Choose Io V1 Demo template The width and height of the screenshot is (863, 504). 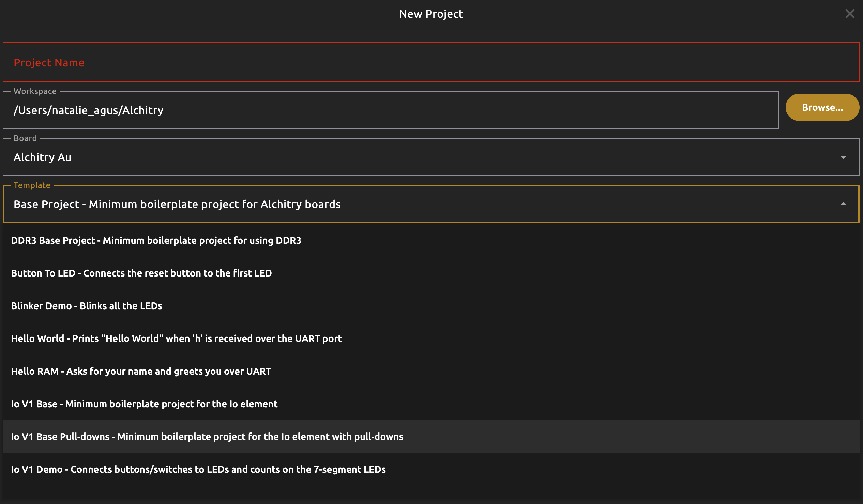click(198, 469)
